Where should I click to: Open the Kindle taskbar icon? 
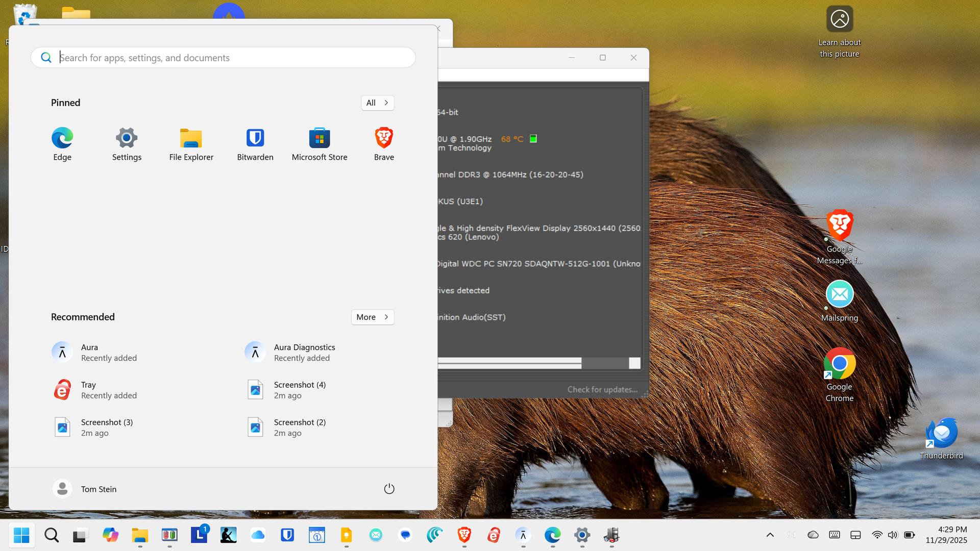pos(228,535)
